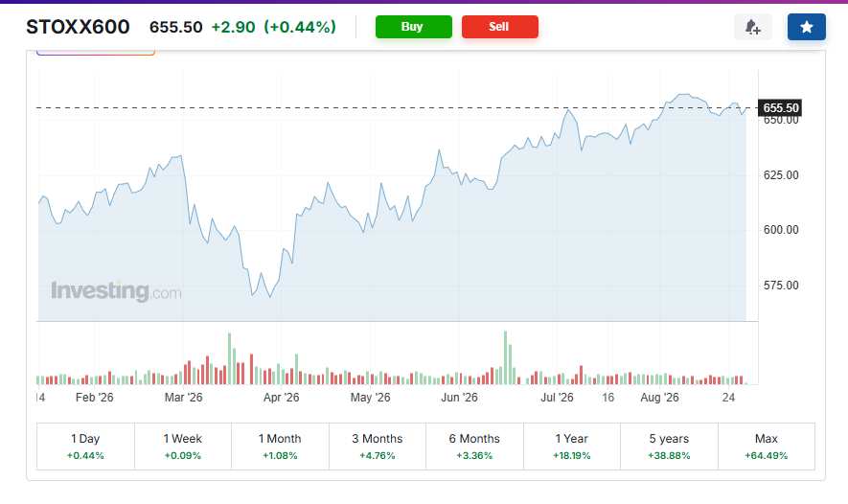Click the tallest volume bar in March
848x504 pixels.
(229, 358)
